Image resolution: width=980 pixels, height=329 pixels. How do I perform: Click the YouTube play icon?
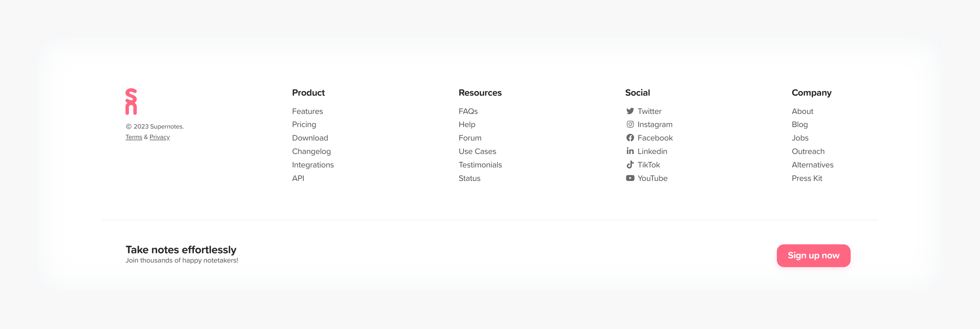tap(630, 178)
